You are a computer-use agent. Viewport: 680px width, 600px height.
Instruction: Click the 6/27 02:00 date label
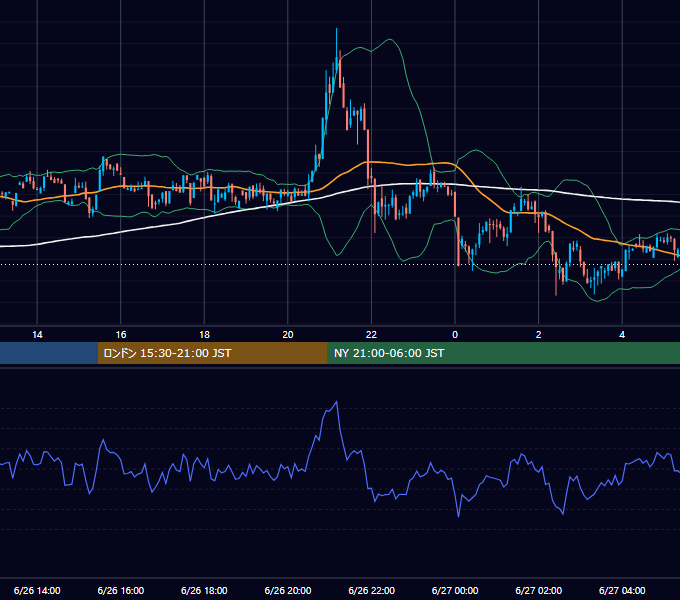point(539,590)
